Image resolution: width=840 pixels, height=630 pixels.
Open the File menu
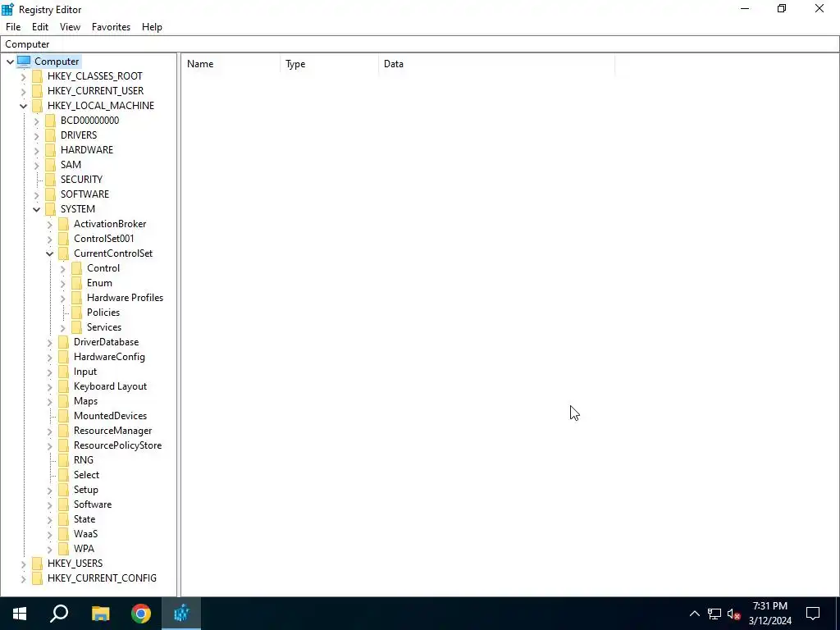click(x=13, y=27)
